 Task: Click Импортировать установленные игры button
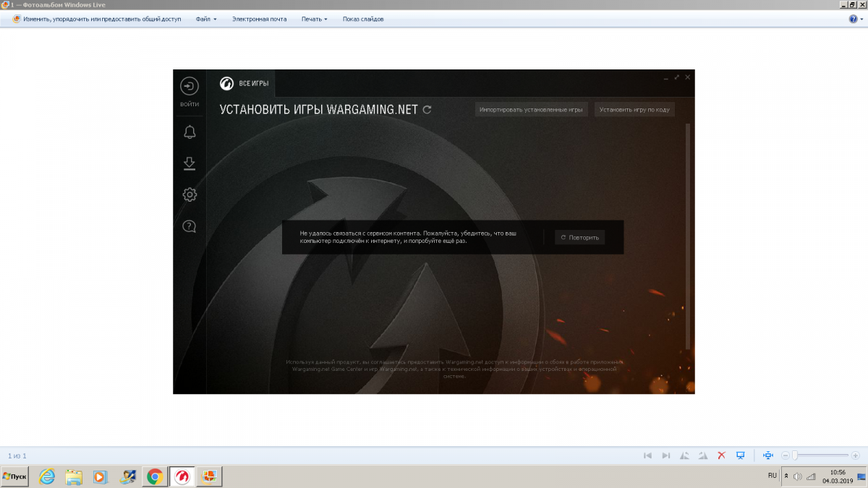pyautogui.click(x=531, y=110)
